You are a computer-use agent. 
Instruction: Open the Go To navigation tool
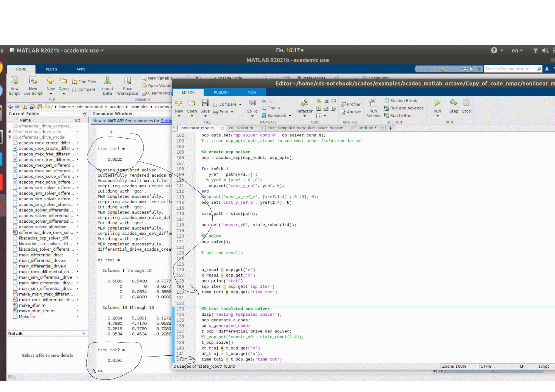point(251,108)
